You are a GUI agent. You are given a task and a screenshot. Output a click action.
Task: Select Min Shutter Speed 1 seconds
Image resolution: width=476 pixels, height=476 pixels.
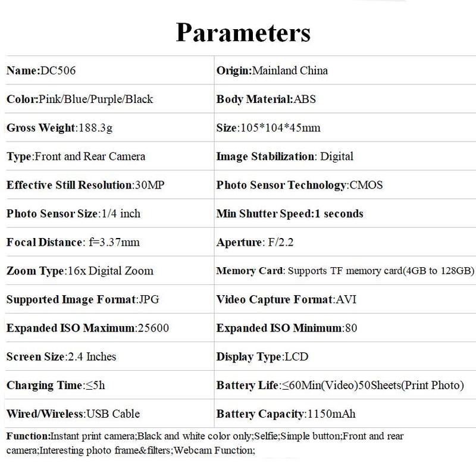click(290, 214)
